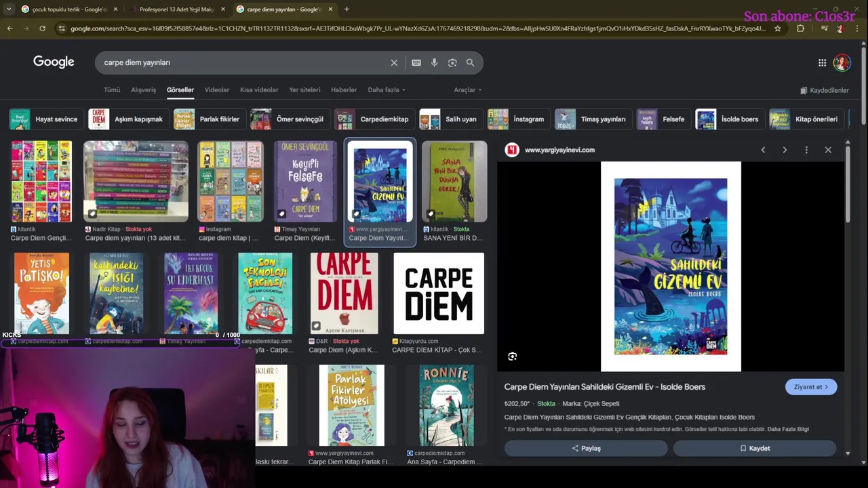
Task: Select the Hayat sevince filter chip
Action: (x=46, y=119)
